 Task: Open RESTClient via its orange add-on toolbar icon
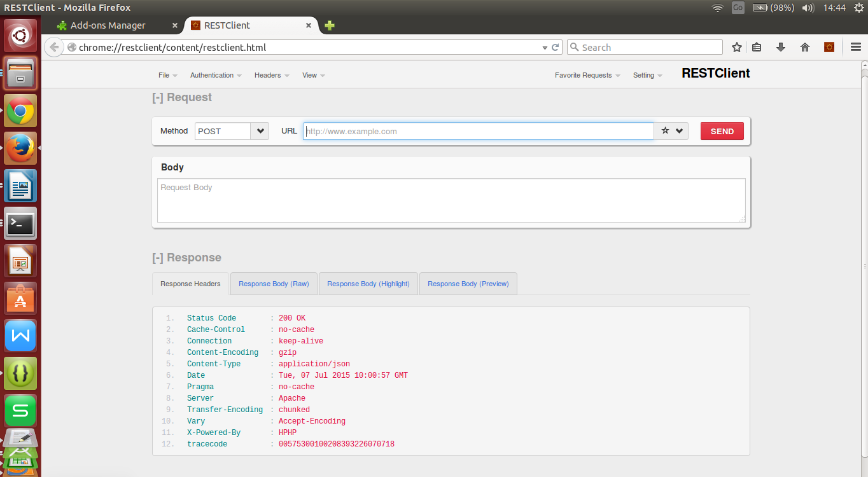(829, 46)
